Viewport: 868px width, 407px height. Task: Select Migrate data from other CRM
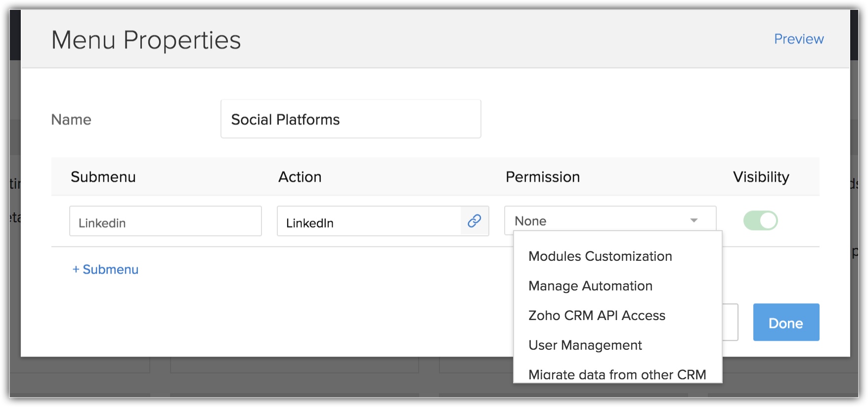click(x=617, y=374)
